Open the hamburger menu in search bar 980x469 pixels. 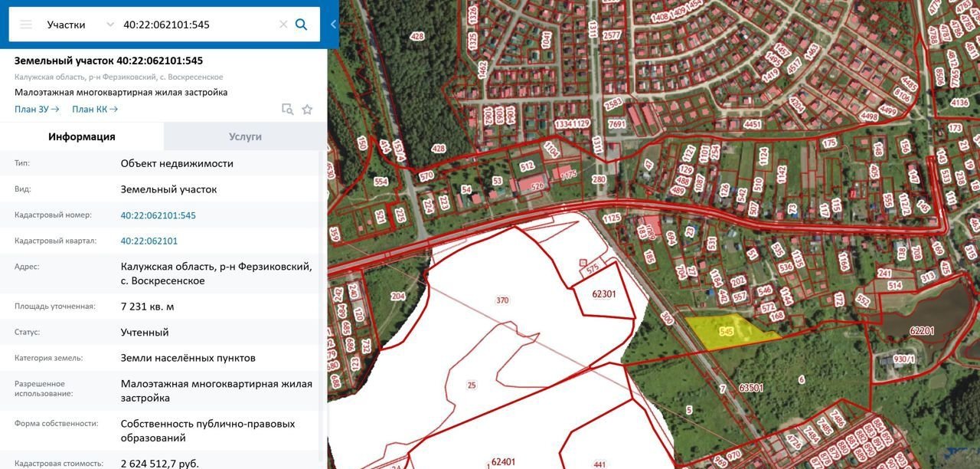coord(26,25)
